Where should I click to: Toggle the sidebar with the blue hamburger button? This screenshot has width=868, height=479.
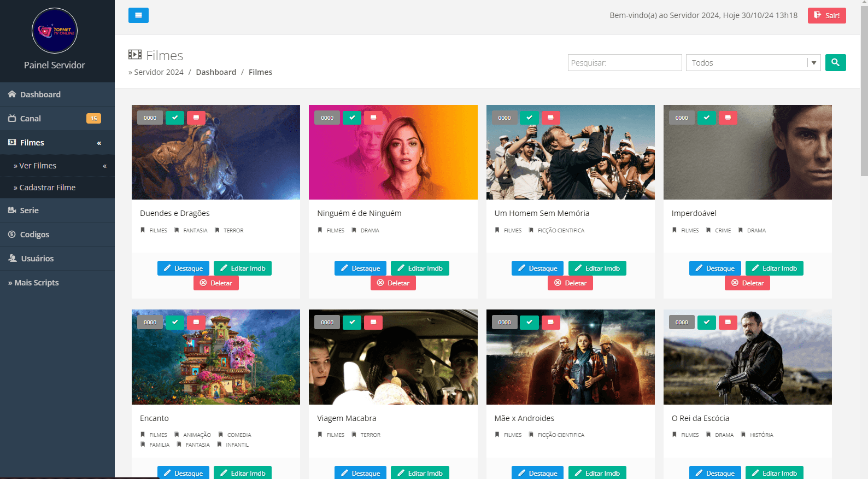(x=138, y=15)
